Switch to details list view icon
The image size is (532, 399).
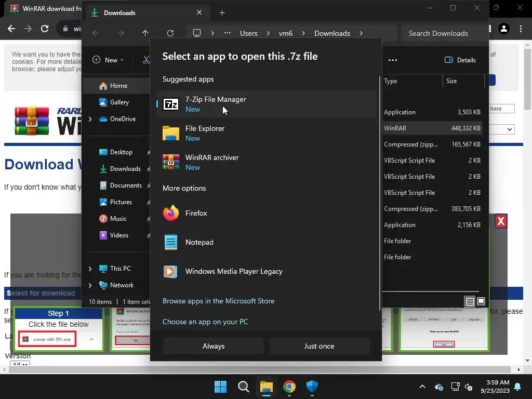(470, 301)
